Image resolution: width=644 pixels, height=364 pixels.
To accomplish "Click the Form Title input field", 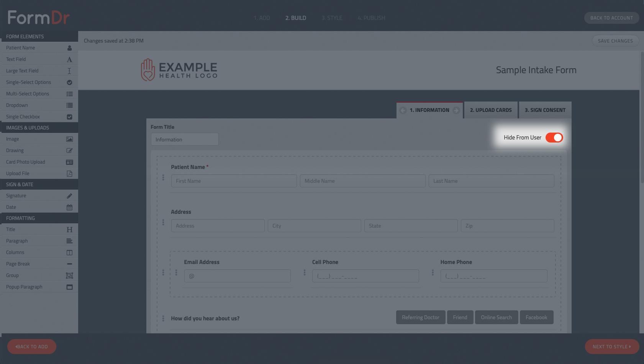I will [185, 139].
